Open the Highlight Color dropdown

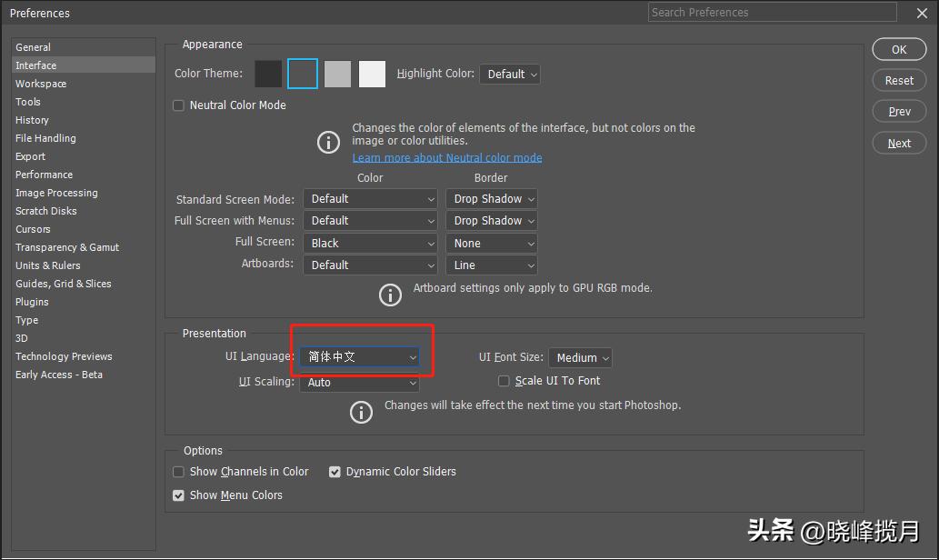click(x=510, y=74)
